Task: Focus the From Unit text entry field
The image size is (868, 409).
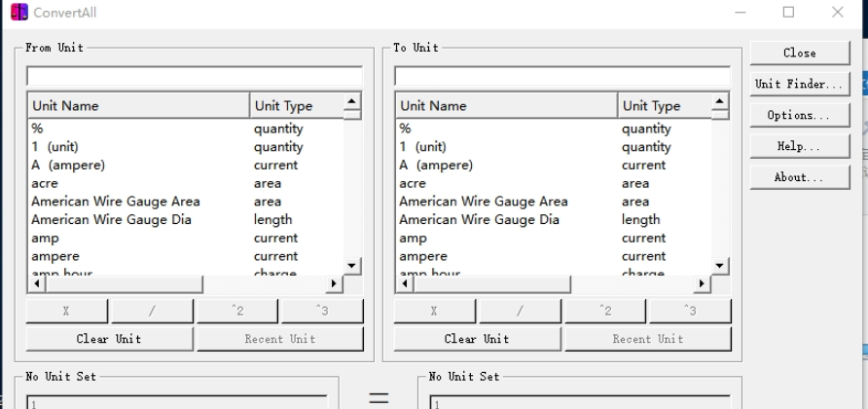Action: point(194,76)
